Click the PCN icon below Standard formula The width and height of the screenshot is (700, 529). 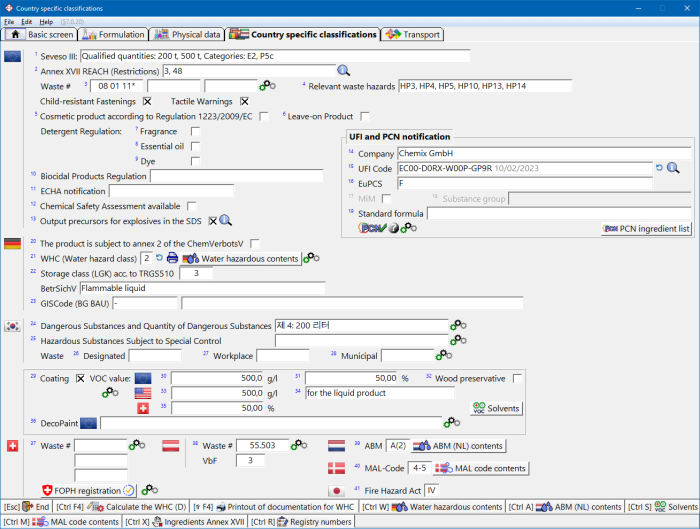(369, 229)
